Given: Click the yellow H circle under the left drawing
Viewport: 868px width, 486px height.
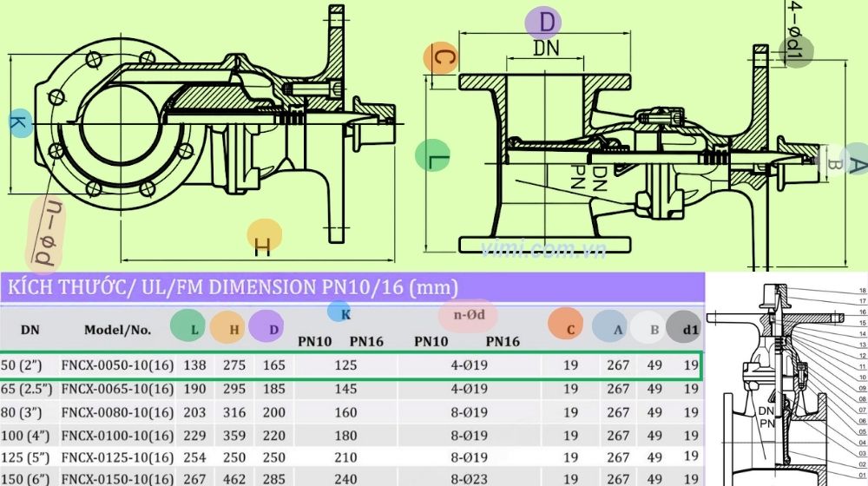Looking at the screenshot, I should (264, 236).
